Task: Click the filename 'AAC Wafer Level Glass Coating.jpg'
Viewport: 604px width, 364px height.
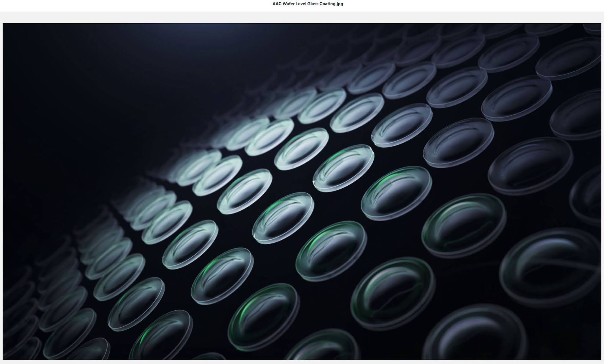Action: click(308, 4)
